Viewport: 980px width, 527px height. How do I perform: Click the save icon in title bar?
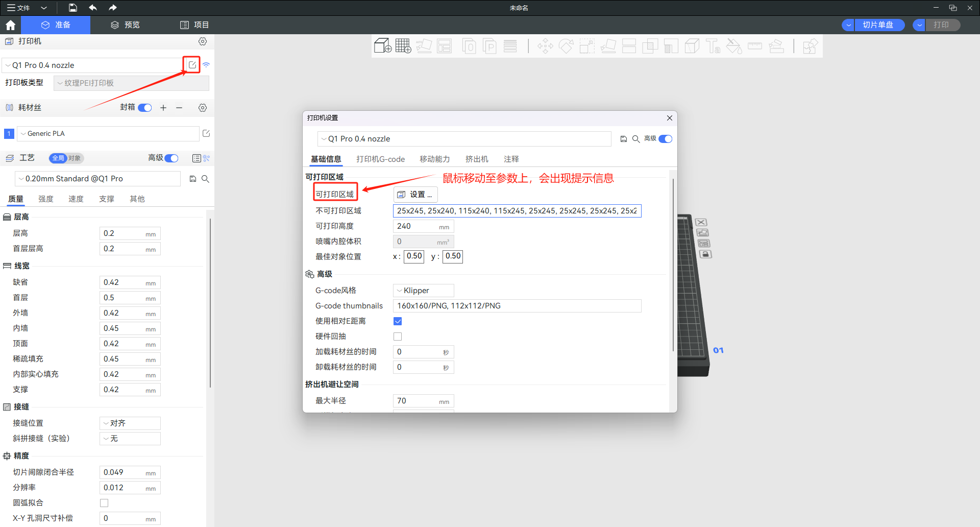pos(73,8)
